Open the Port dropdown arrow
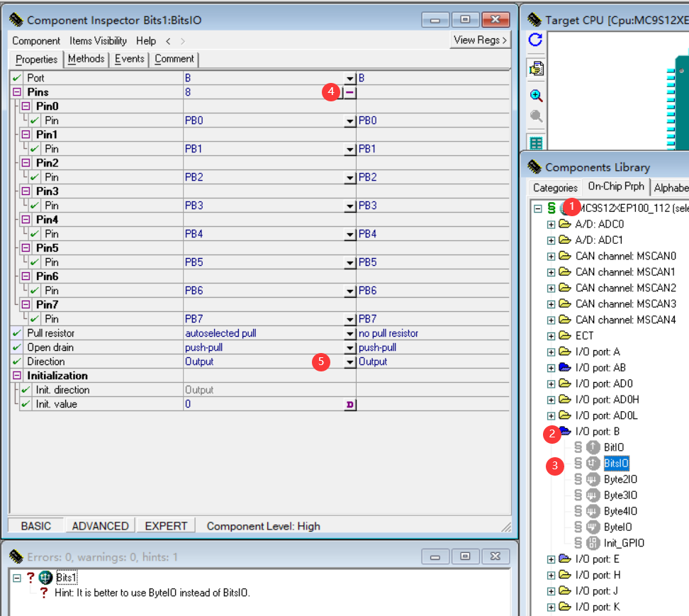This screenshot has height=616, width=689. point(349,79)
